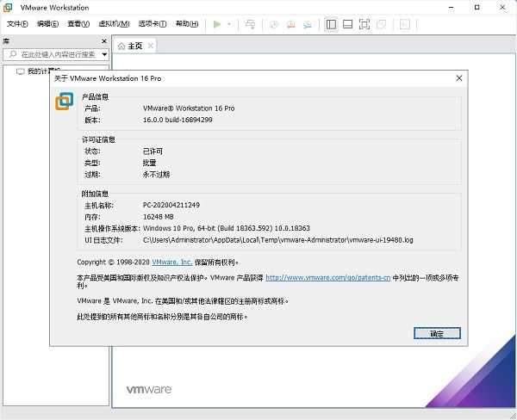517x420 pixels.
Task: Click the green power-on play icon
Action: (217, 24)
